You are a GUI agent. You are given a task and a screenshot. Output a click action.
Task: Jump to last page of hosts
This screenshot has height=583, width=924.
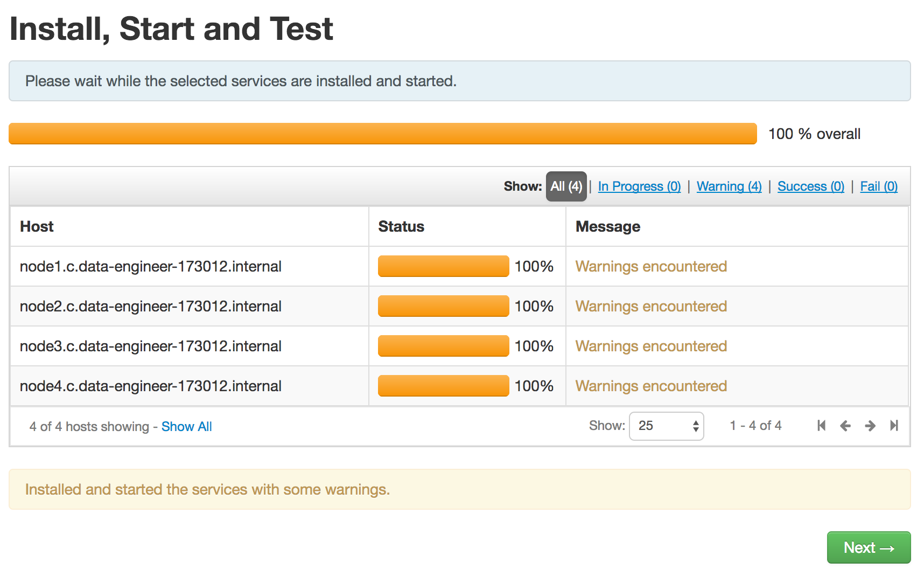(x=894, y=426)
